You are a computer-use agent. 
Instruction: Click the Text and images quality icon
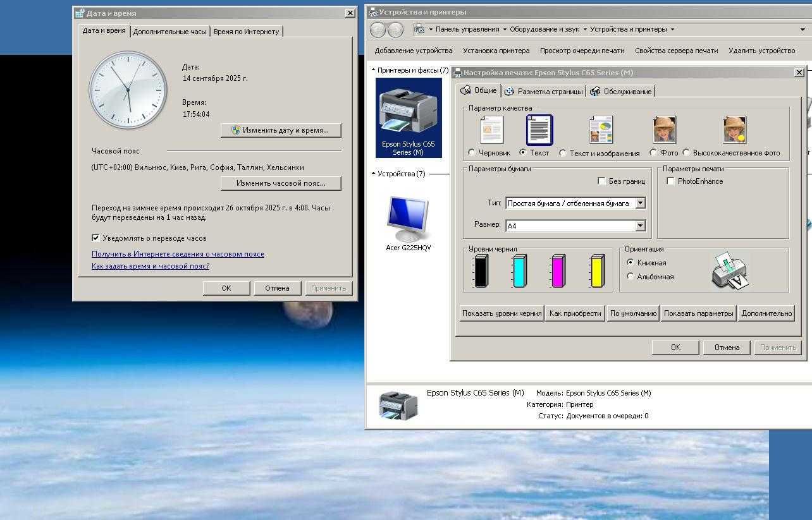tap(601, 130)
